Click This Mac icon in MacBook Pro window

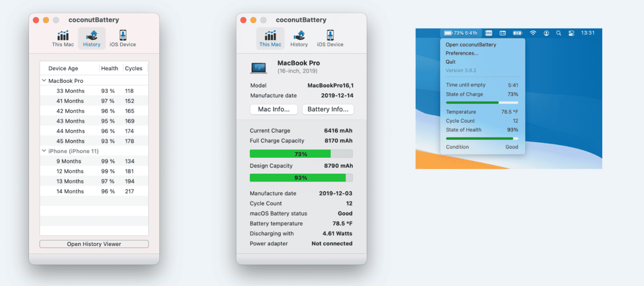coord(270,39)
